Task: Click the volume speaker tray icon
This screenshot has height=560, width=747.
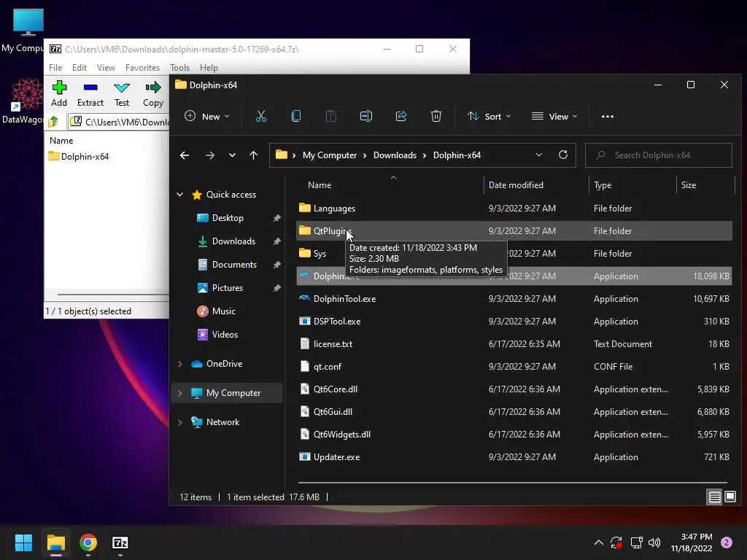Action: pos(654,542)
